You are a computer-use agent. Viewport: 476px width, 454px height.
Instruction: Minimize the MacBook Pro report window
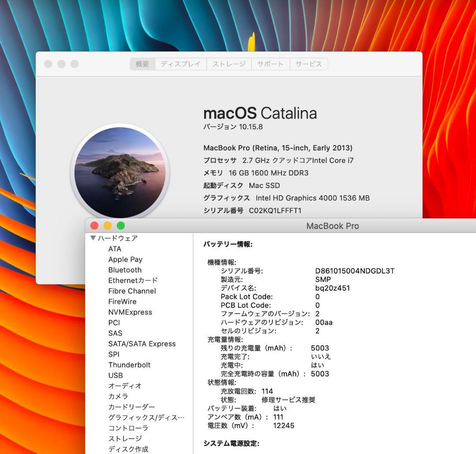pos(108,225)
